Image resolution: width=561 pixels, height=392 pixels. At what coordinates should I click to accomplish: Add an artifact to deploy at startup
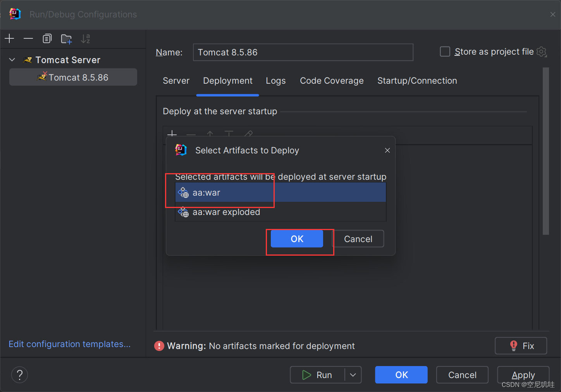point(172,135)
